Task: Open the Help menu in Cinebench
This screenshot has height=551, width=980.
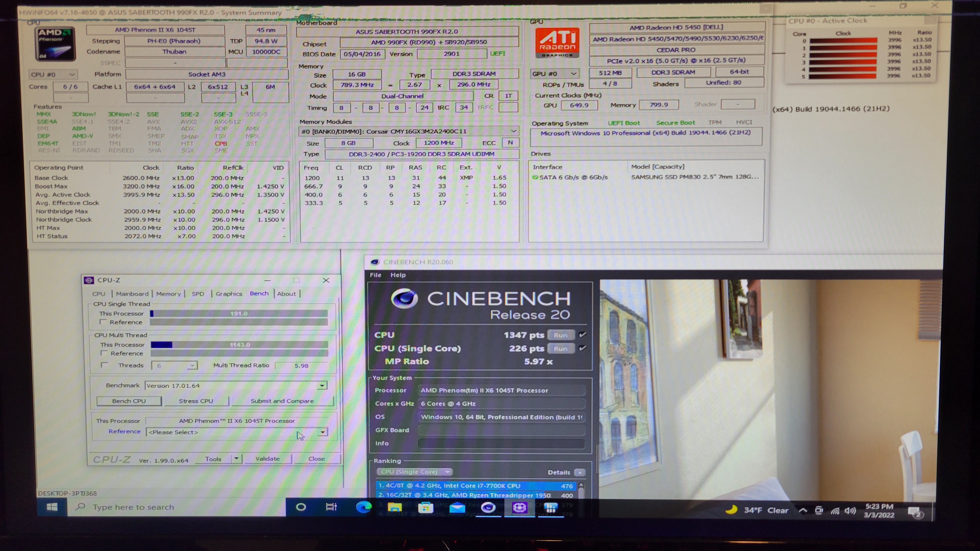Action: (x=398, y=275)
